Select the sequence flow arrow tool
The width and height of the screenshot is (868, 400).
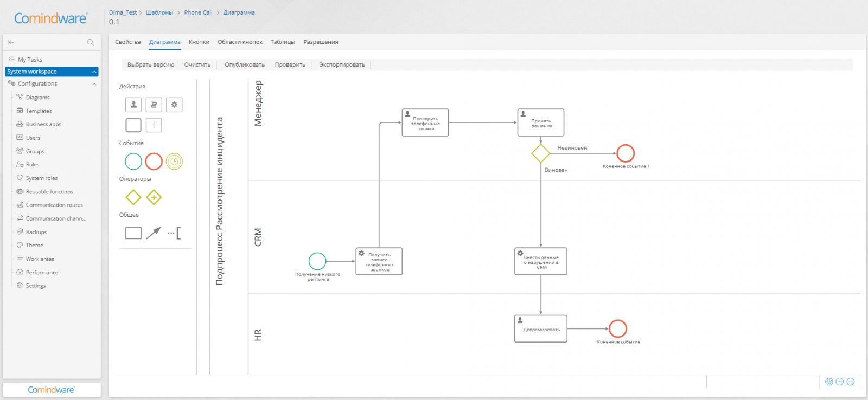tap(154, 233)
